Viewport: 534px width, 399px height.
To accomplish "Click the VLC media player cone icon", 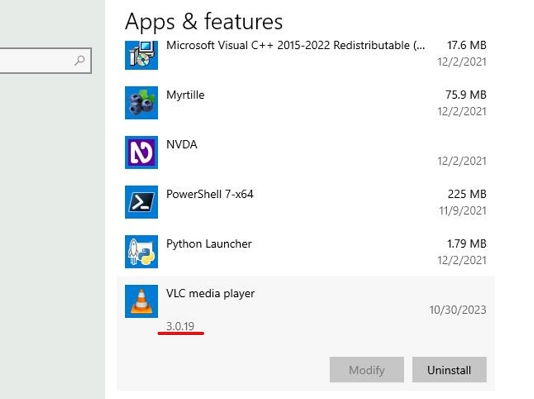I will [141, 301].
